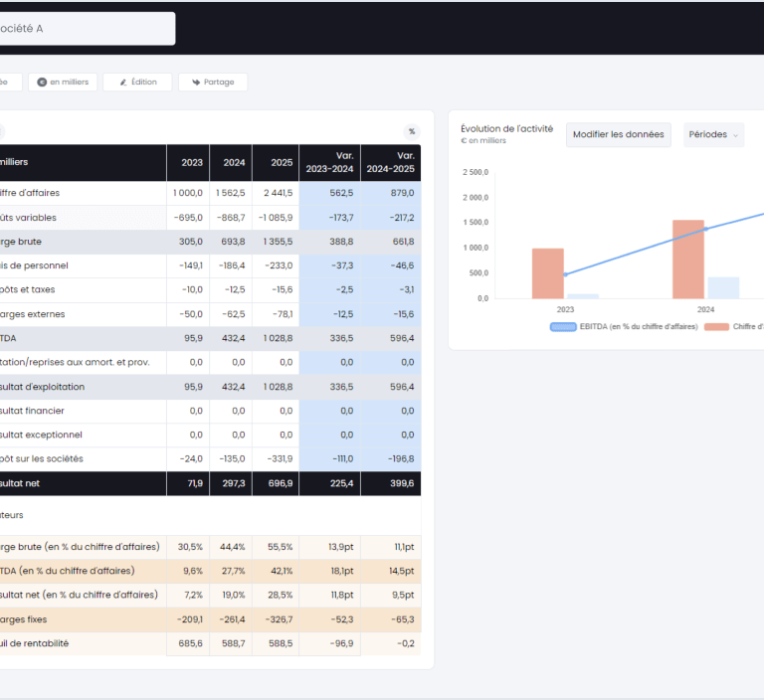Select the 2025 column header
Viewport: 764px width, 700px height.
coord(276,163)
